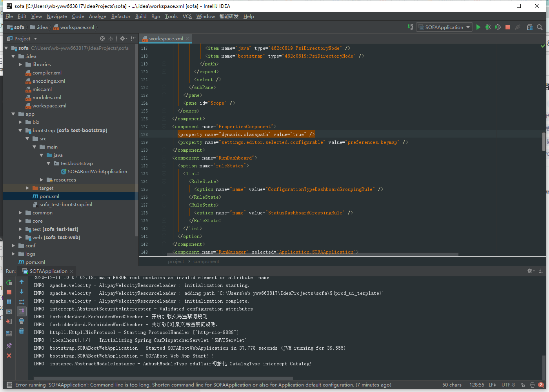Viewport: 549px width, 392px height.
Task: Expand the libraries folder
Action: click(x=20, y=64)
